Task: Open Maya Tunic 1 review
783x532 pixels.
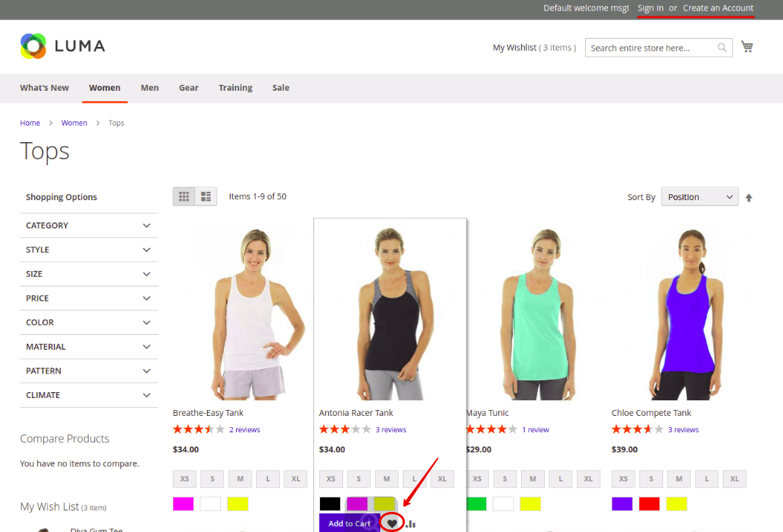Action: click(x=535, y=430)
